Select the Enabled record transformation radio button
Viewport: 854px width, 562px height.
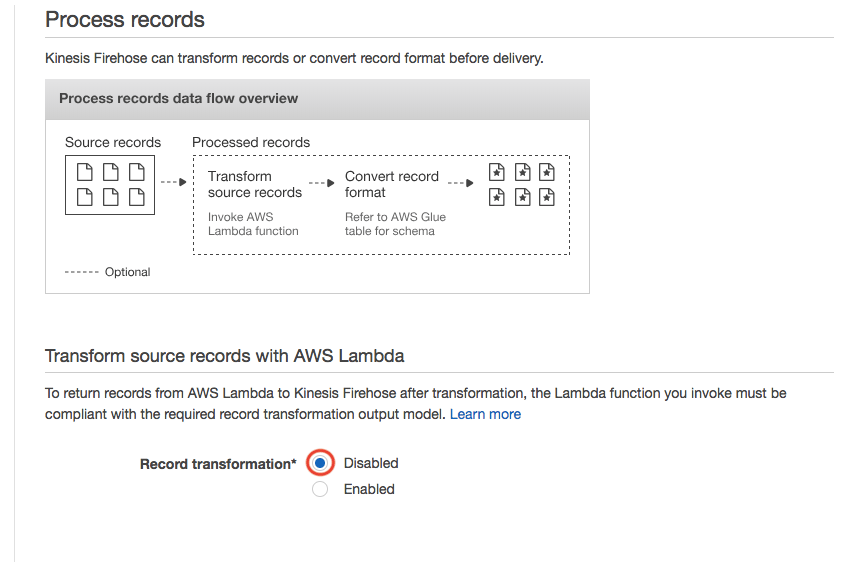pos(320,489)
